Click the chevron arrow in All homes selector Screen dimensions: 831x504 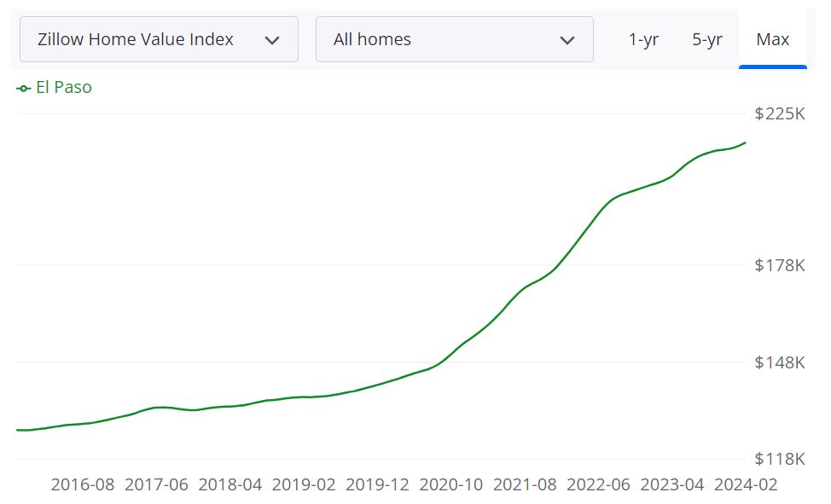tap(567, 40)
